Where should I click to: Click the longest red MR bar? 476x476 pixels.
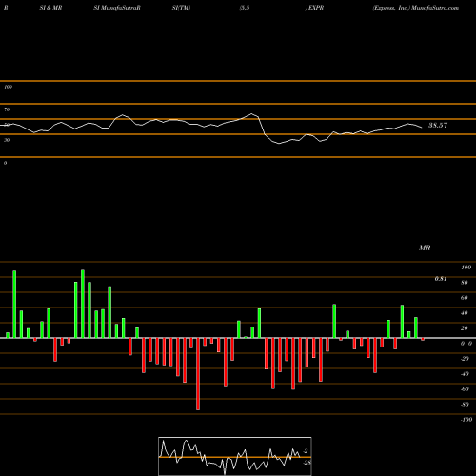tap(198, 374)
